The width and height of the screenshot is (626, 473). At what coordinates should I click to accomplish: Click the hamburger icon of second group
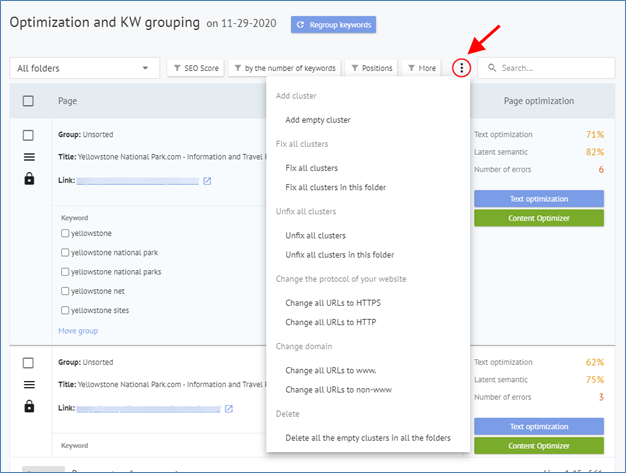28,384
